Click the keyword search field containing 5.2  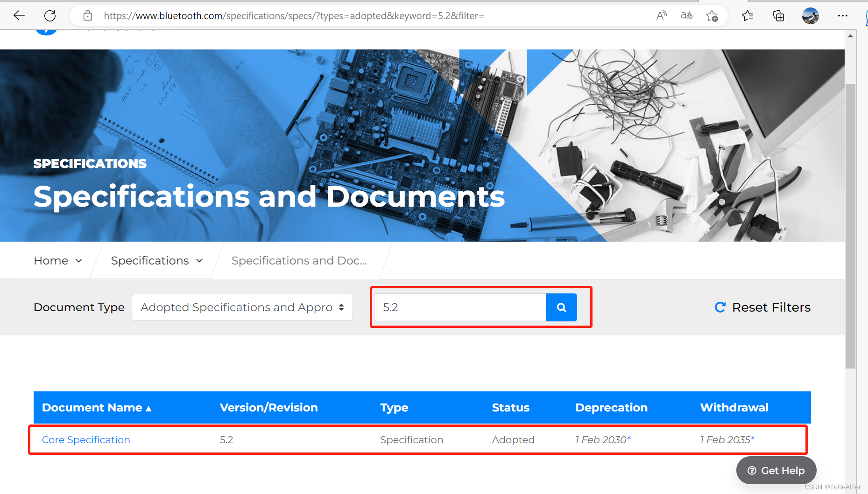tap(460, 307)
